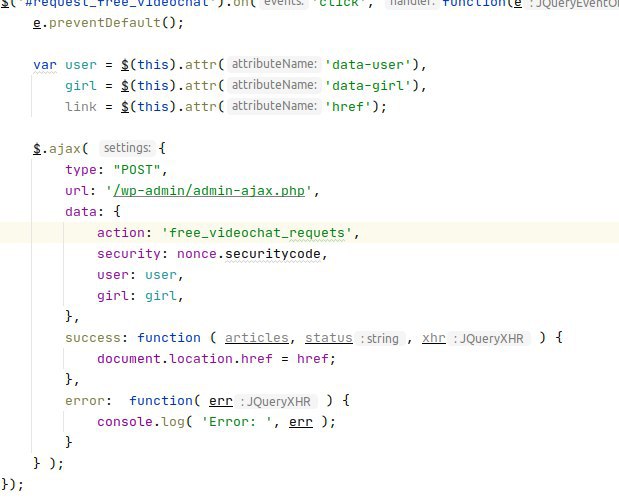Click the 'data' property key
The width and height of the screenshot is (619, 498).
point(81,212)
